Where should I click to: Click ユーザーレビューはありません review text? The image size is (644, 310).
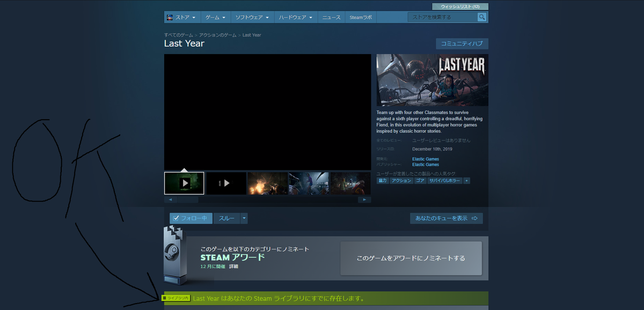pos(441,140)
